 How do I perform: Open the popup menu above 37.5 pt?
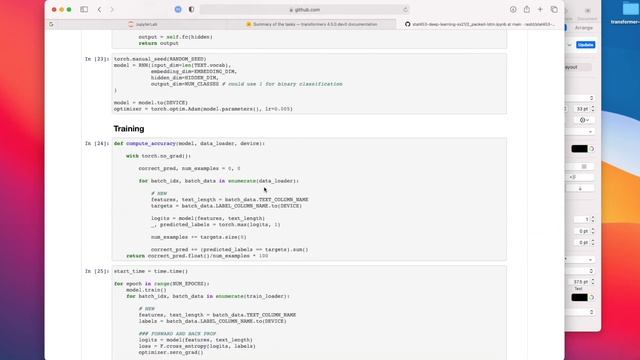(580, 271)
